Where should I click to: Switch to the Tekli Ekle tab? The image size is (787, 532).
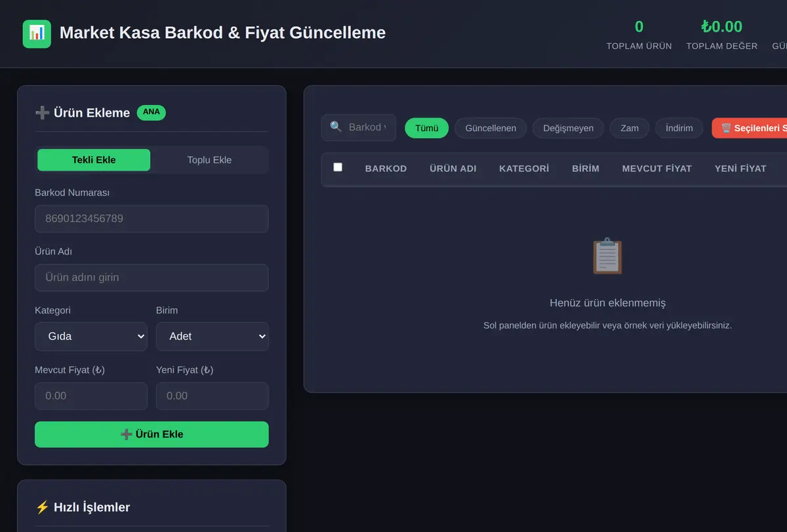[94, 160]
